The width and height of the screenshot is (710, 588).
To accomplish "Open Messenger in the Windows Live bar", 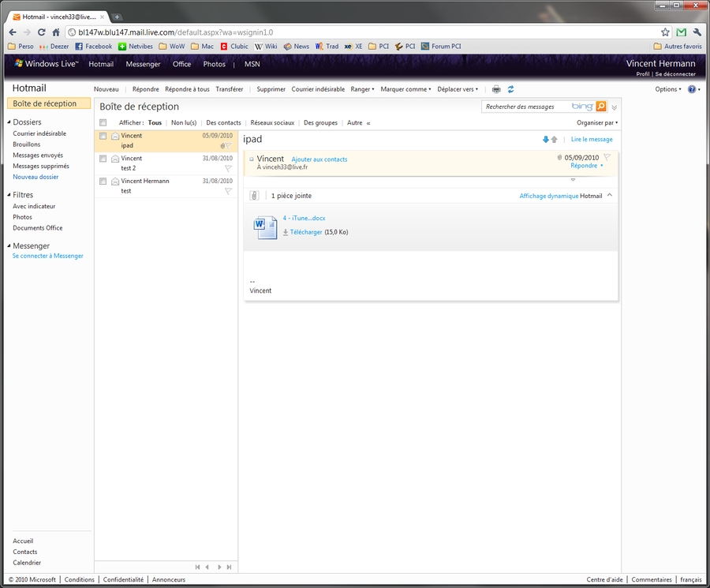I will [x=143, y=64].
